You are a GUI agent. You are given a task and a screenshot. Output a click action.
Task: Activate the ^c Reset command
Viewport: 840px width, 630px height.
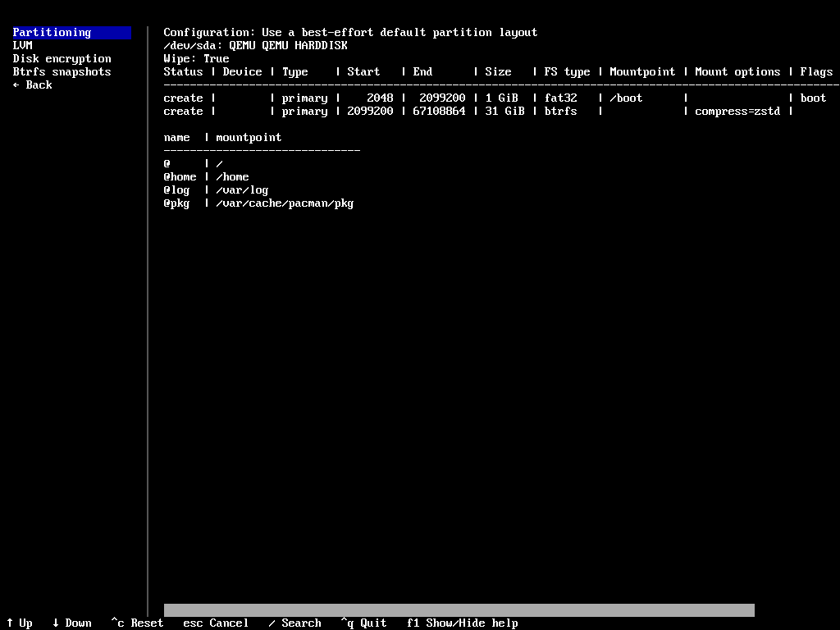tap(136, 623)
